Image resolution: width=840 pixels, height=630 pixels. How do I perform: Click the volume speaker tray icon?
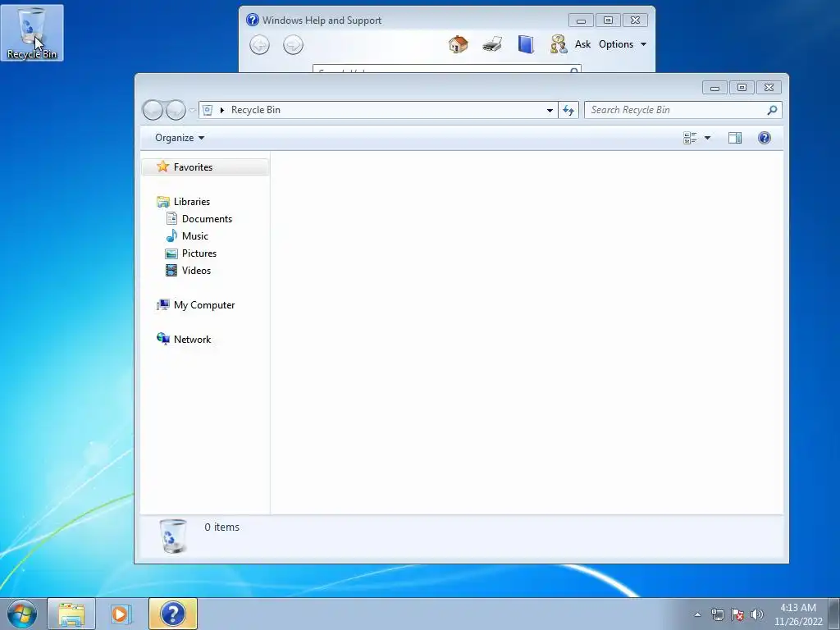757,614
